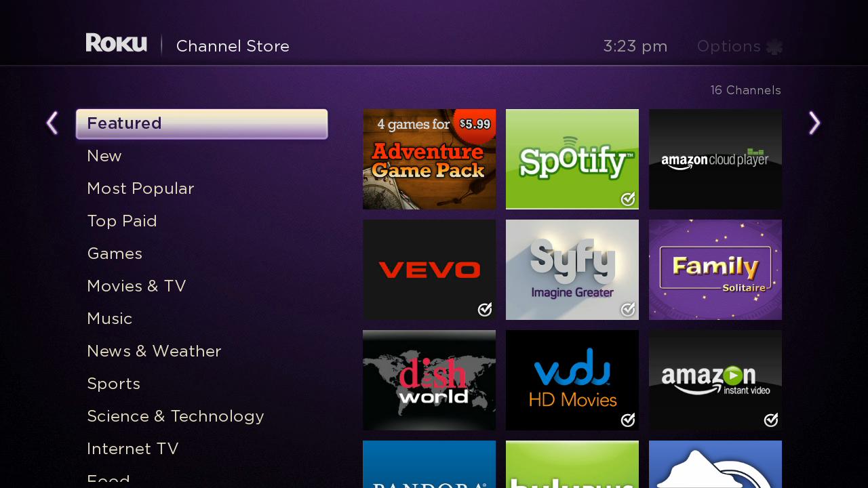Click the installed checkmark on Spotify tile

(x=628, y=199)
